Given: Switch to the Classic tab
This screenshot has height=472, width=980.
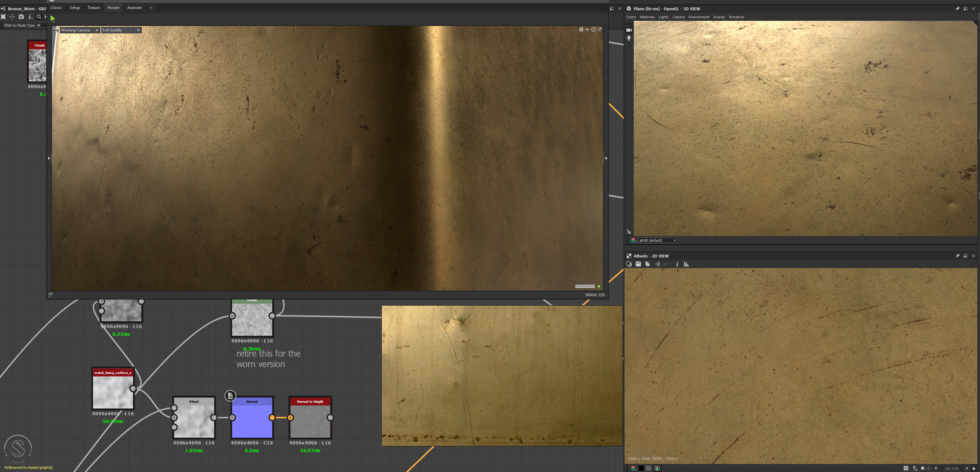Looking at the screenshot, I should point(56,8).
